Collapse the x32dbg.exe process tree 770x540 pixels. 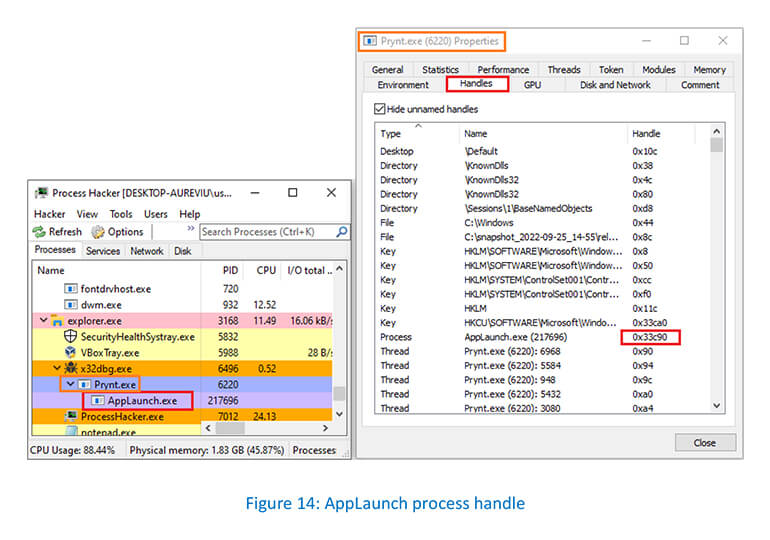pyautogui.click(x=57, y=368)
